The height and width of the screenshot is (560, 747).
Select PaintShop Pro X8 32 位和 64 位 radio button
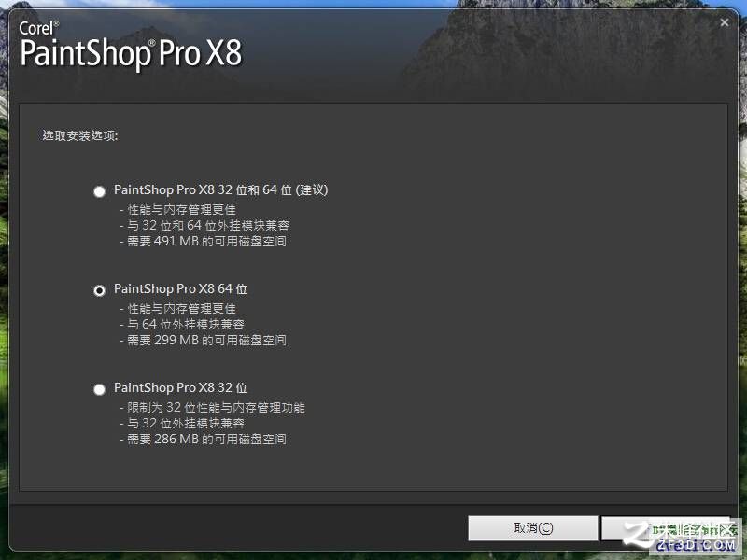click(99, 191)
